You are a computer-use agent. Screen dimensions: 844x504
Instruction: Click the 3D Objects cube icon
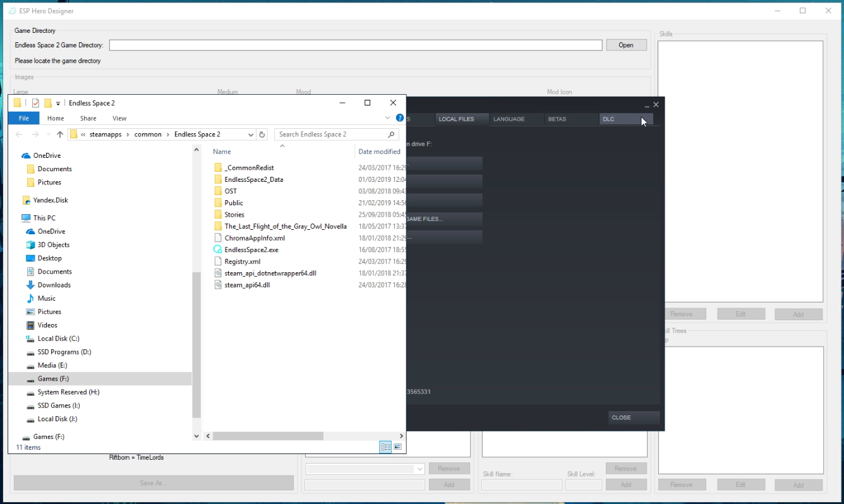click(30, 245)
